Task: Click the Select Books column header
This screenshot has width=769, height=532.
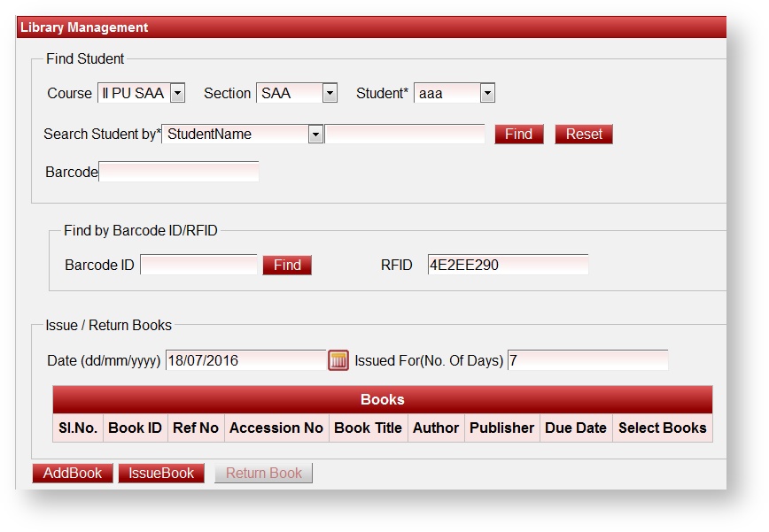Action: coord(662,428)
